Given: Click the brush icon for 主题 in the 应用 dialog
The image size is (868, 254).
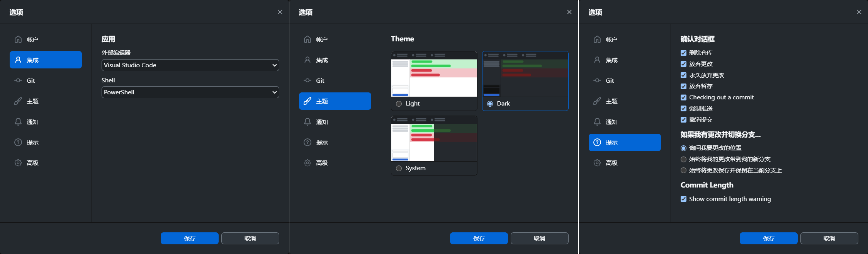Looking at the screenshot, I should tap(18, 101).
